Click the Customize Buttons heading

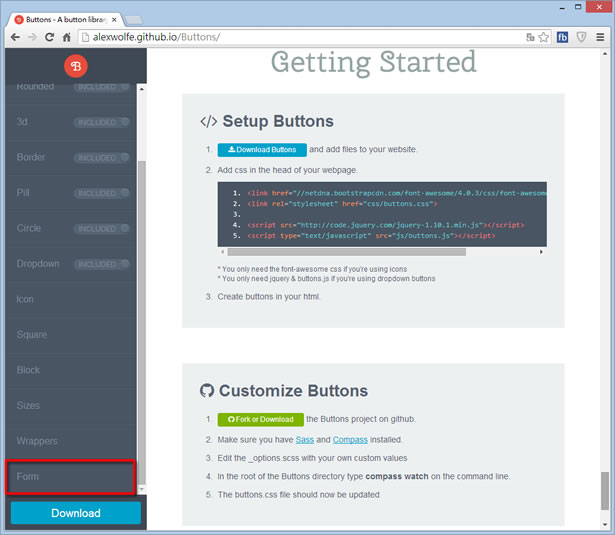point(293,391)
